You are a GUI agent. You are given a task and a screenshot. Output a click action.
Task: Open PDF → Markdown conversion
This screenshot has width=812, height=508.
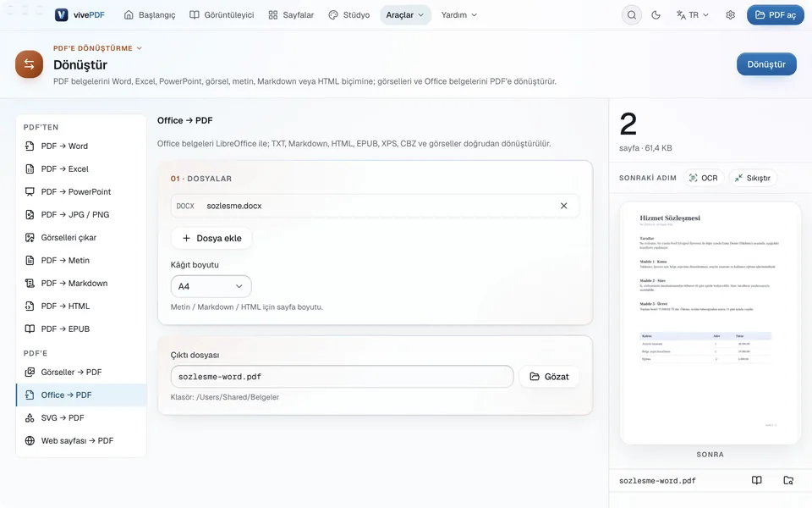(x=81, y=283)
